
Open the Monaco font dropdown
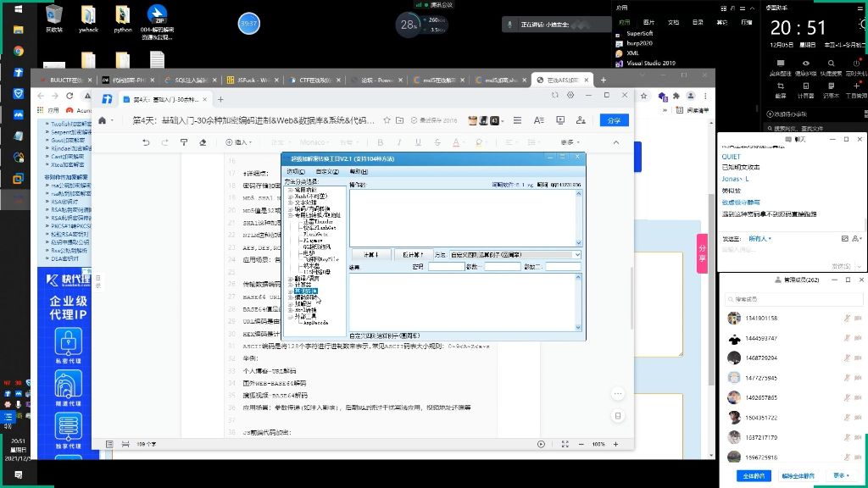314,142
